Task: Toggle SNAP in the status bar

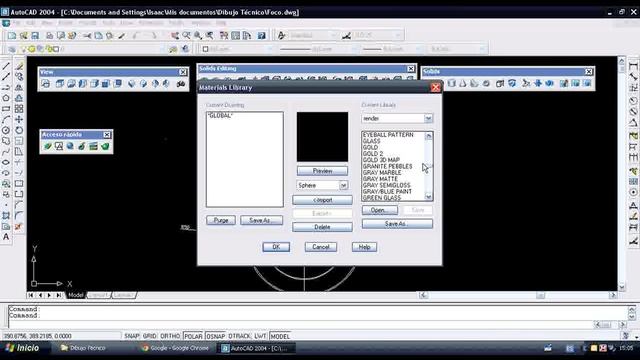Action: [x=132, y=336]
